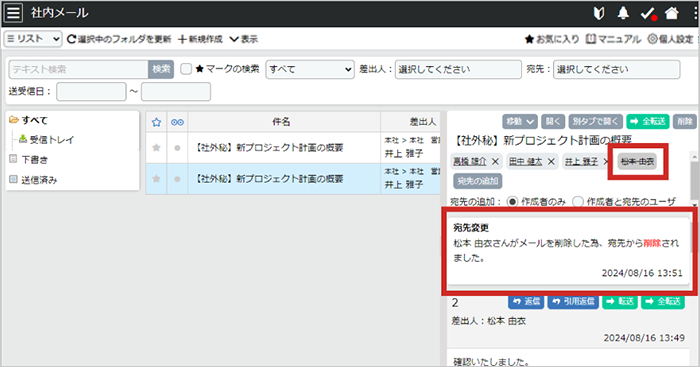Screen dimensions: 700x367
Task: Refresh the selected folder
Action: click(119, 39)
